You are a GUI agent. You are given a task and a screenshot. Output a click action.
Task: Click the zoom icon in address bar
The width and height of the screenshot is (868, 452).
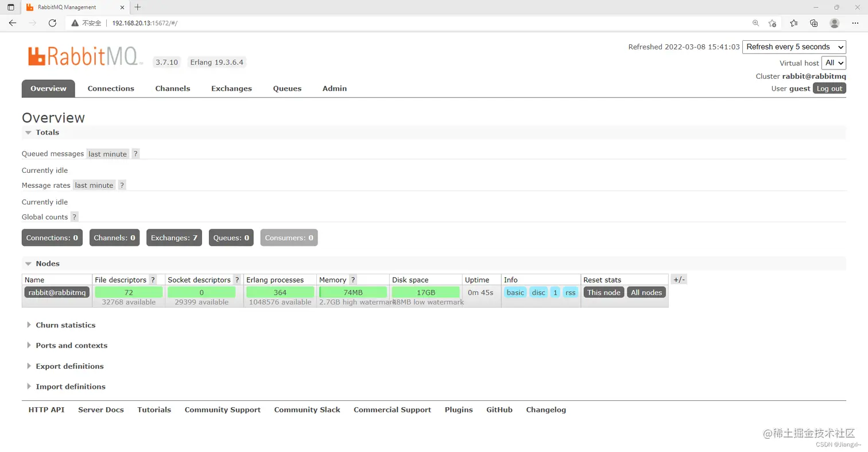tap(755, 23)
